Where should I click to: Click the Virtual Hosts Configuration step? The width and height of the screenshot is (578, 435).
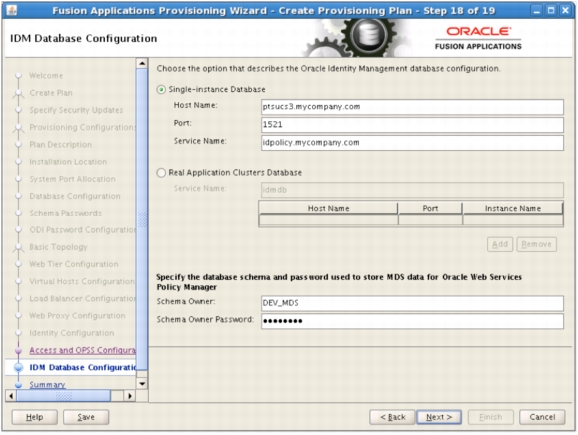coord(83,281)
